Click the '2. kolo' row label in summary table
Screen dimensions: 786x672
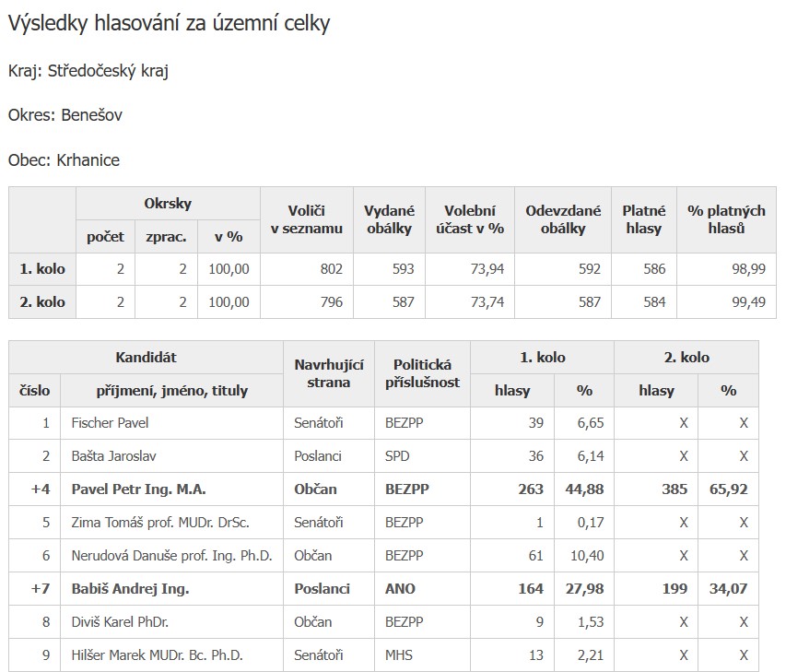42,302
